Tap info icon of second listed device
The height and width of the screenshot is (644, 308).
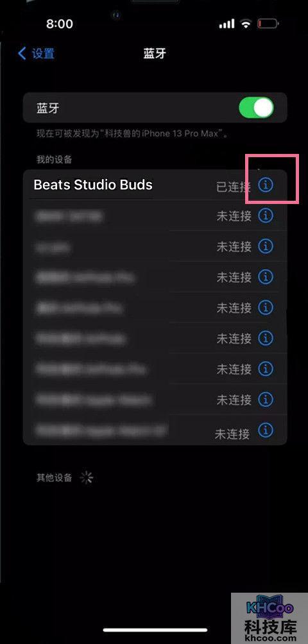266,216
